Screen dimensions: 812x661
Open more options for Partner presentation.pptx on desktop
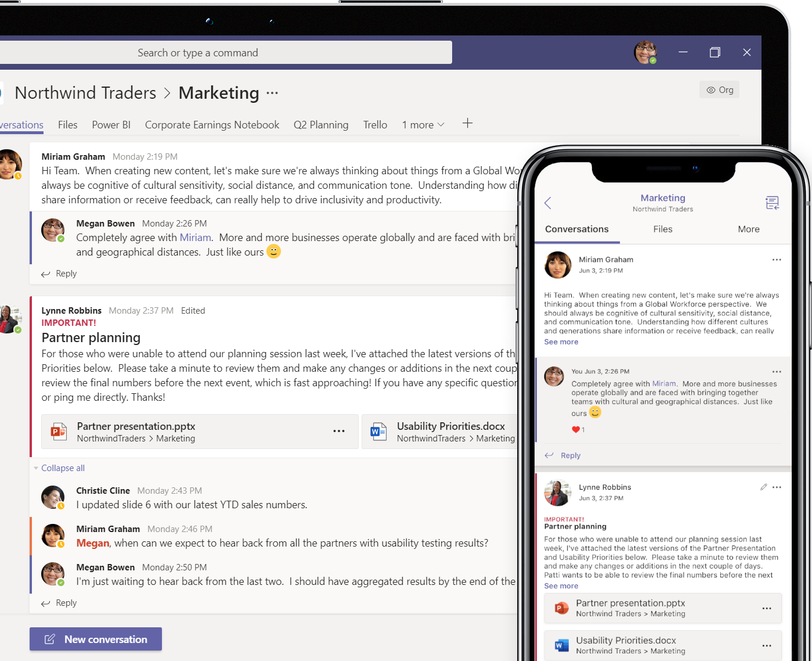339,431
